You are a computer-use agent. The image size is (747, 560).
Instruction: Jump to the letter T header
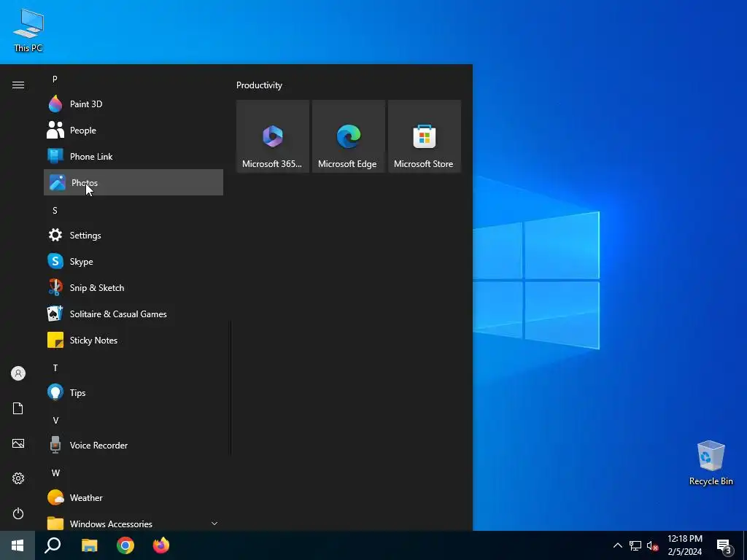point(55,367)
